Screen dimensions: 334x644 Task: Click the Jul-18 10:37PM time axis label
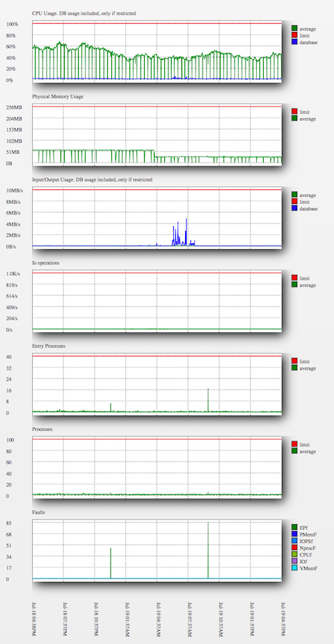click(96, 620)
